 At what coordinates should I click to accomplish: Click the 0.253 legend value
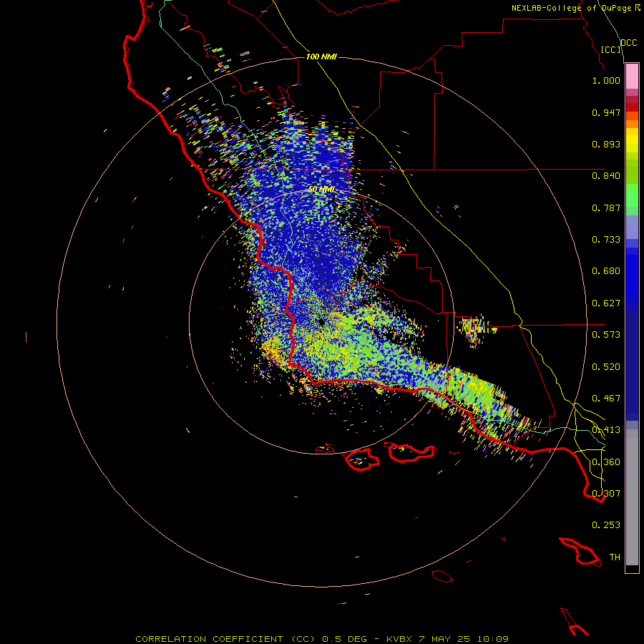coord(606,525)
